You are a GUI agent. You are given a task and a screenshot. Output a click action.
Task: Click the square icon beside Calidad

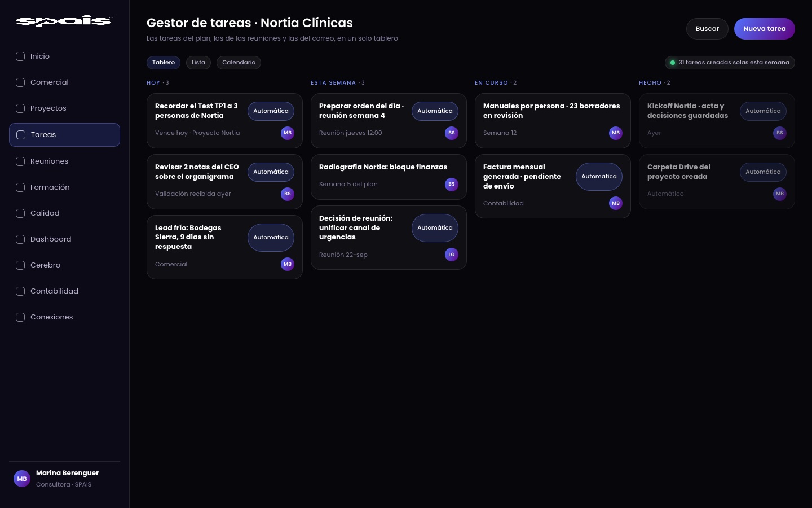coord(20,213)
